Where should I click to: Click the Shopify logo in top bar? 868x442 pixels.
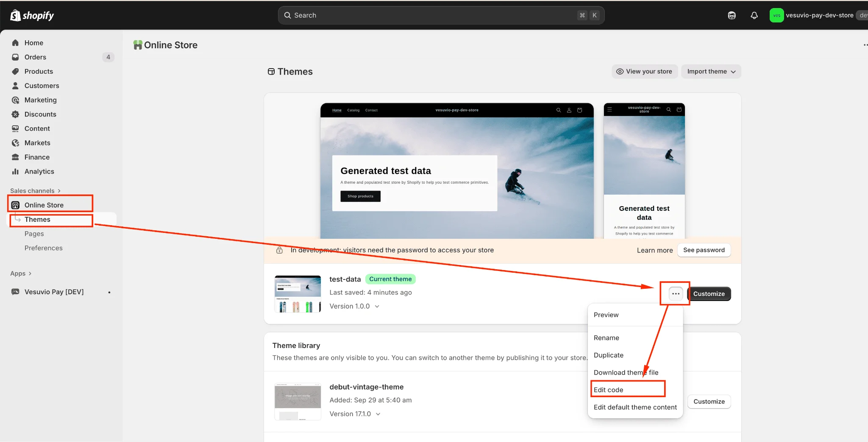pyautogui.click(x=32, y=16)
